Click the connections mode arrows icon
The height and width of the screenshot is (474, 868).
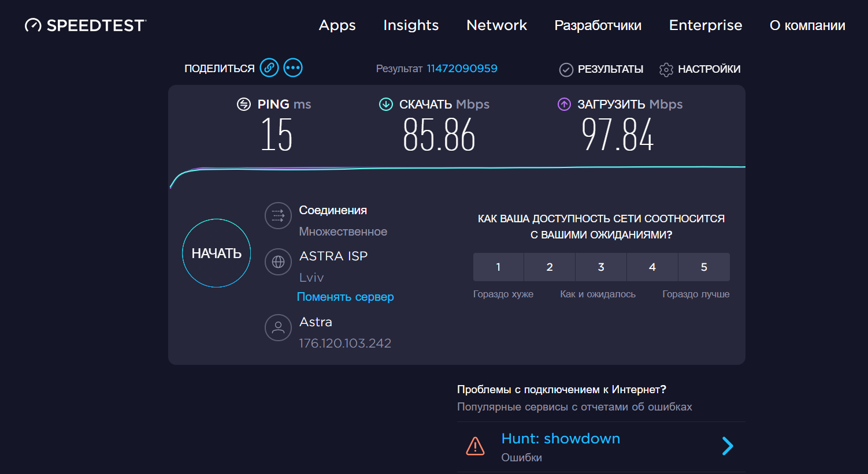click(278, 216)
